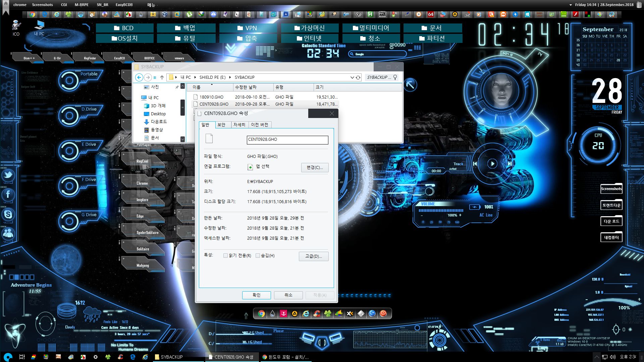Switch to the 자세히 tab
Viewport: 644px width, 362px height.
pos(239,125)
